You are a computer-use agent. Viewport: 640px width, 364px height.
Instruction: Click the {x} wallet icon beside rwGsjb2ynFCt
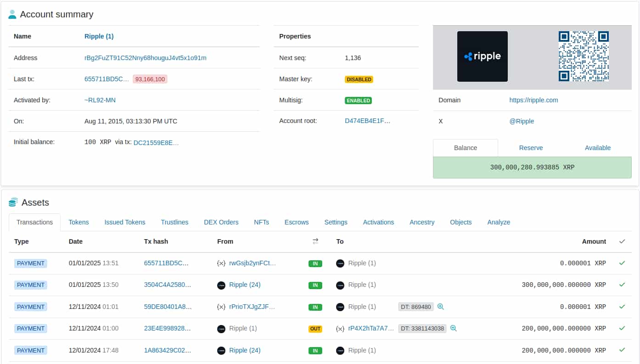pos(221,263)
